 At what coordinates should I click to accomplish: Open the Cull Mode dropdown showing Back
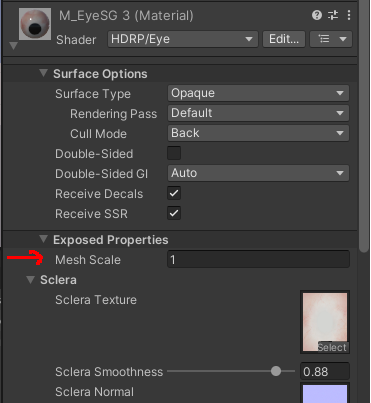click(x=258, y=133)
